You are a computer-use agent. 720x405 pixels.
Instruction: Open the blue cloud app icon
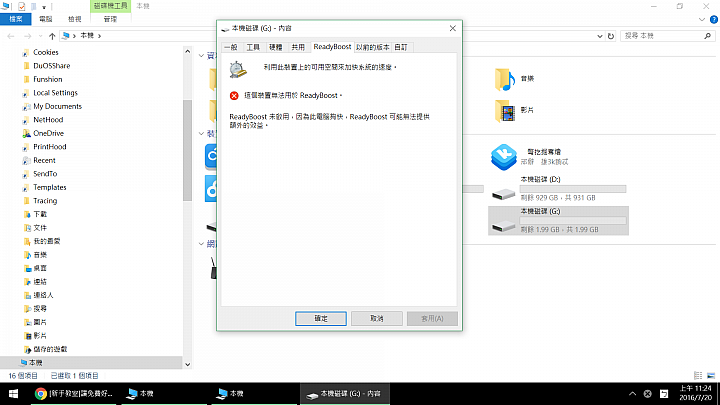click(x=504, y=157)
